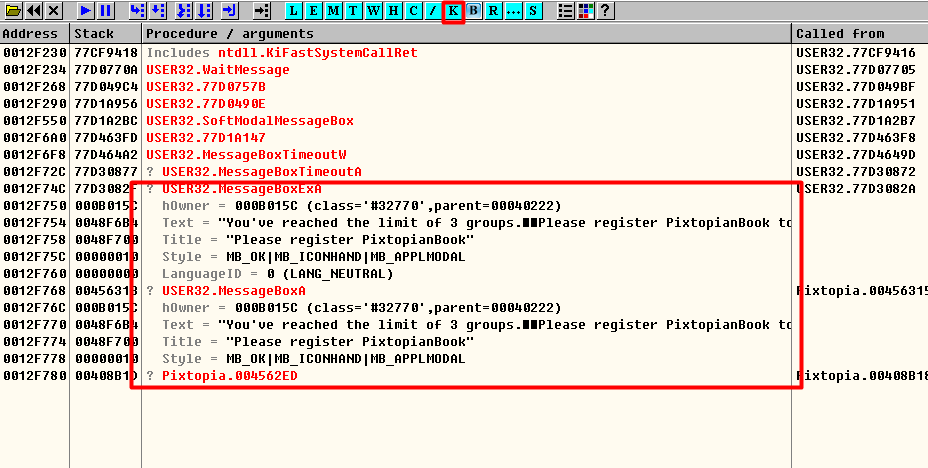Click Execute till return icon
The height and width of the screenshot is (468, 928).
(230, 11)
